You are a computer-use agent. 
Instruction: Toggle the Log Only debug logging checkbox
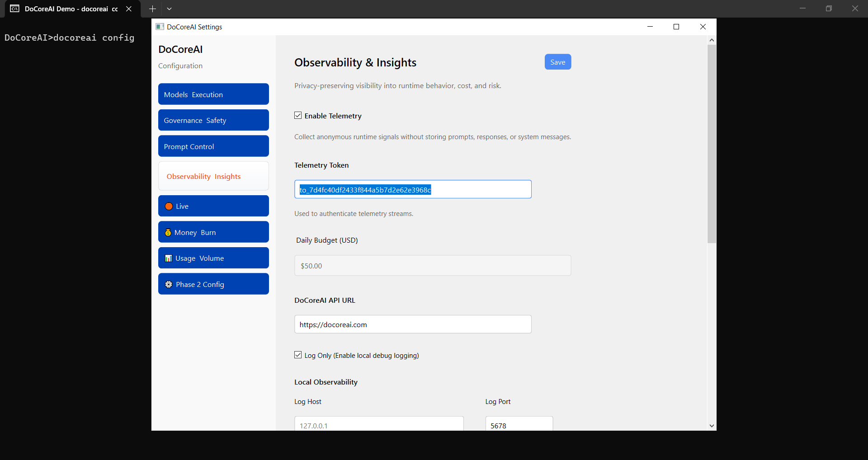[x=298, y=355]
